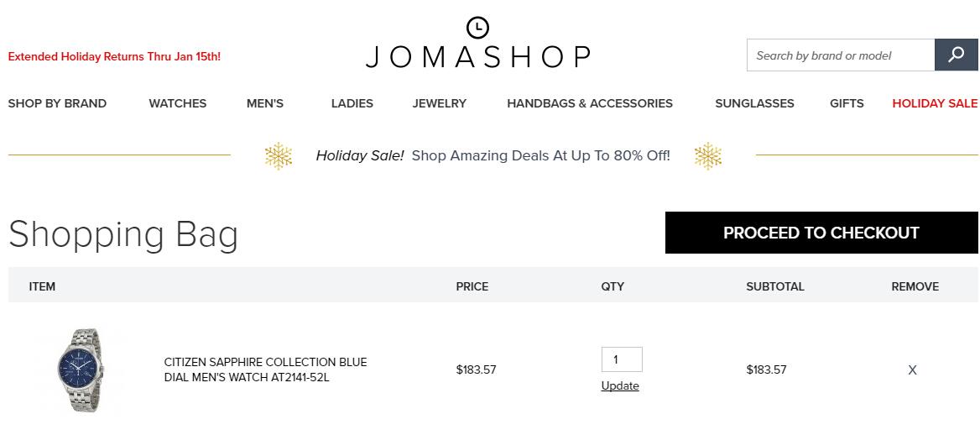Select the Jewelry navigation item
980x435 pixels.
pos(440,104)
